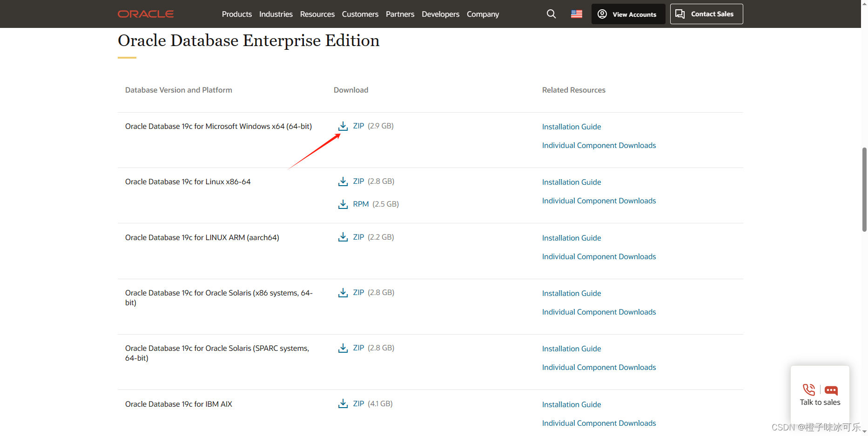Click download icon for Solaris x86 ZIP
The width and height of the screenshot is (868, 436).
(x=343, y=293)
